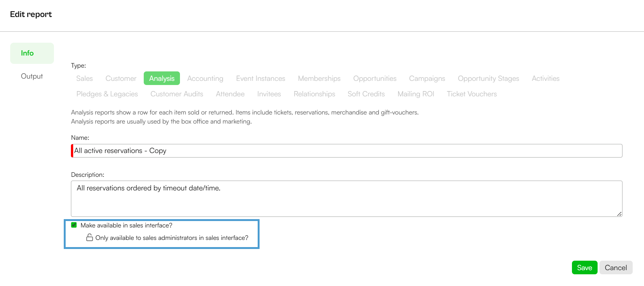Select the Analysis report type
The width and height of the screenshot is (644, 286).
162,78
